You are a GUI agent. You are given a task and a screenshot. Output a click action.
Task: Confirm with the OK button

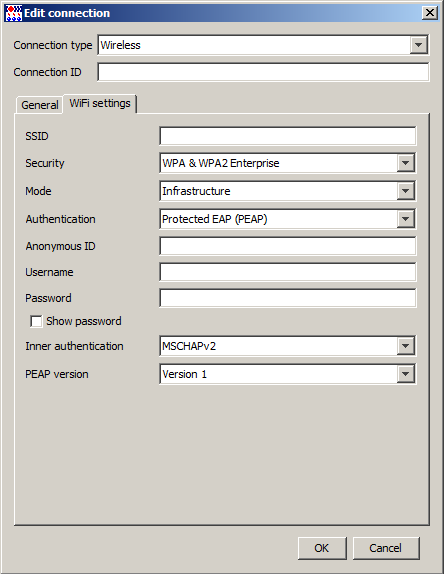coord(322,548)
